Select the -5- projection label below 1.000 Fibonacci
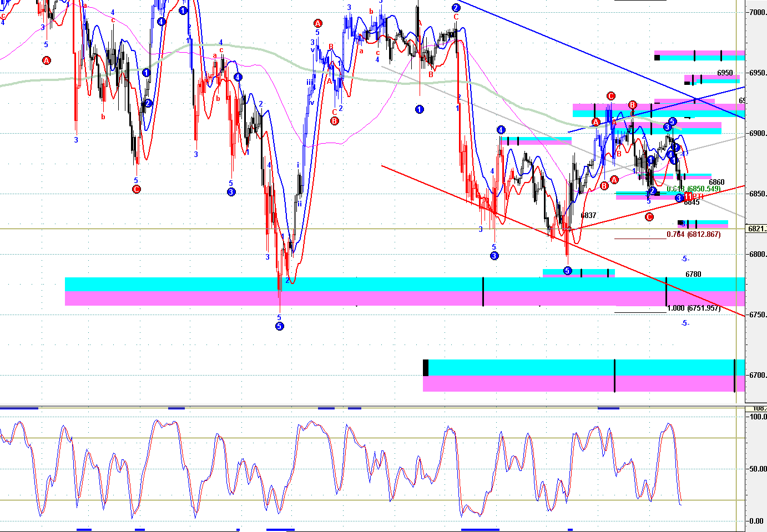The width and height of the screenshot is (767, 532). point(685,323)
